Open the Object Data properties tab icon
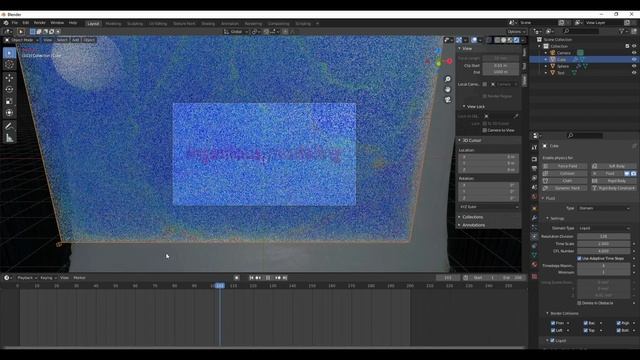 click(534, 255)
